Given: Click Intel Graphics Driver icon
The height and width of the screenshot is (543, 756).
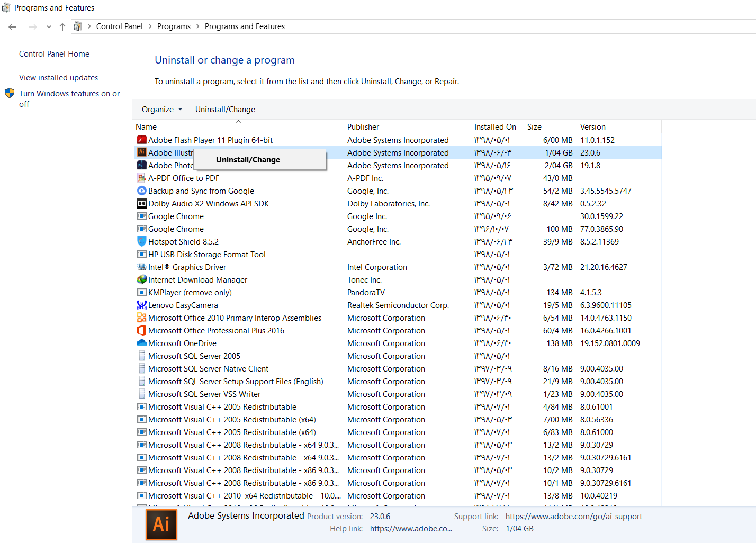Looking at the screenshot, I should 142,267.
